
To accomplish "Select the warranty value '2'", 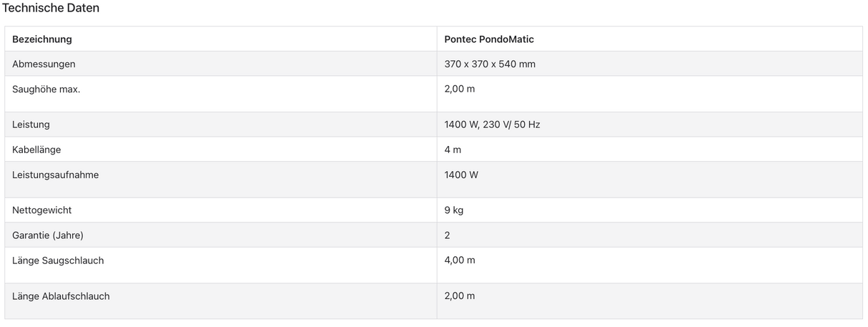I will click(448, 235).
